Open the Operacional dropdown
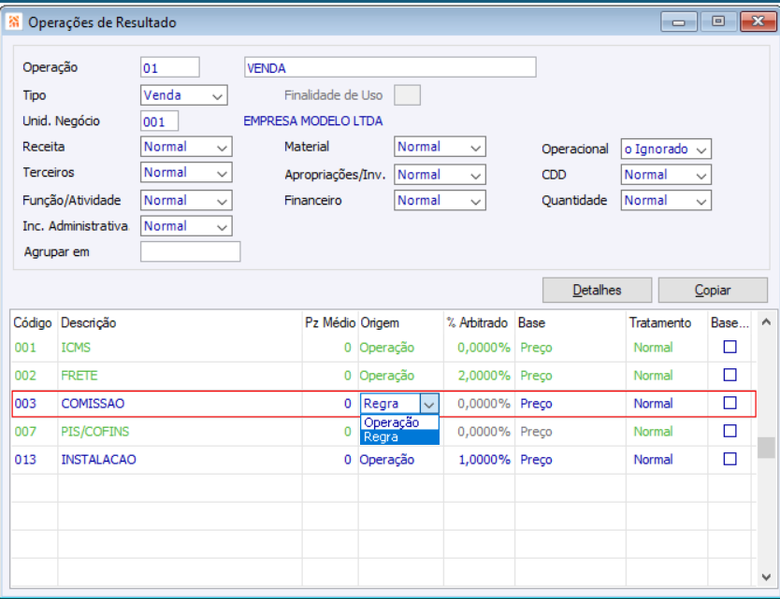Screen dimensions: 780x599 (x=666, y=149)
